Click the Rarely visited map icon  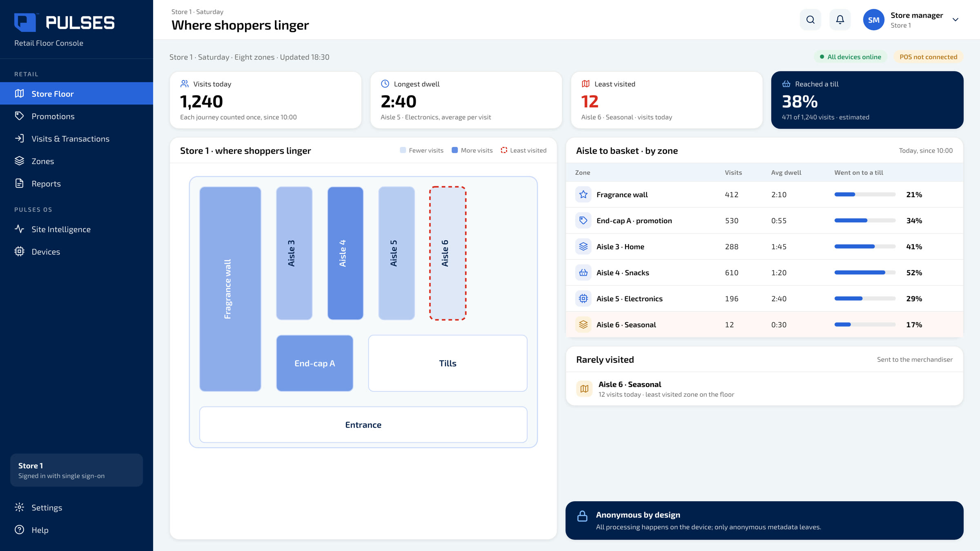point(584,389)
